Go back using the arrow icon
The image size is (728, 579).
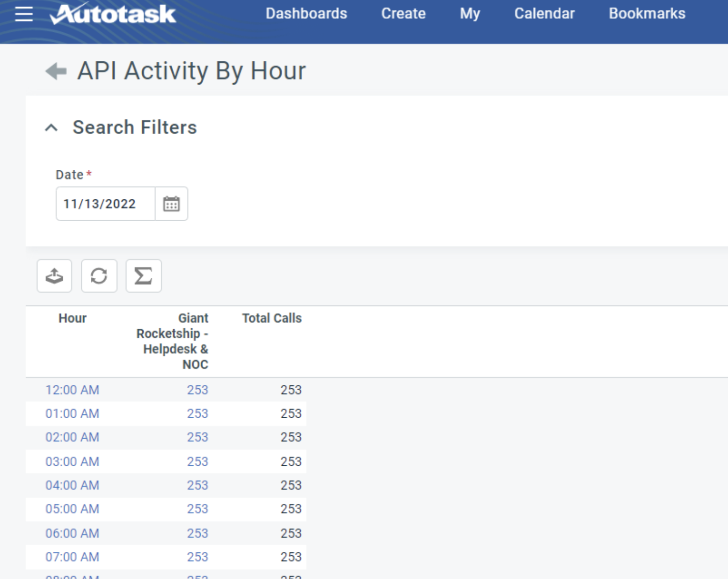pos(56,72)
